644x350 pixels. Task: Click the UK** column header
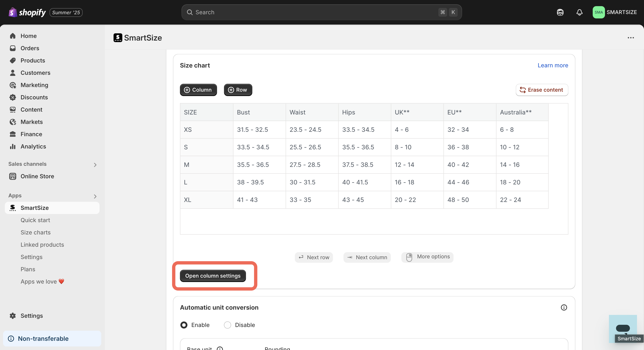click(x=417, y=112)
